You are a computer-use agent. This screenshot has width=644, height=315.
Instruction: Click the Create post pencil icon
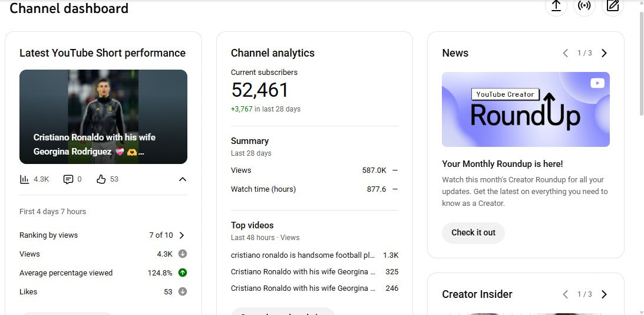point(613,6)
